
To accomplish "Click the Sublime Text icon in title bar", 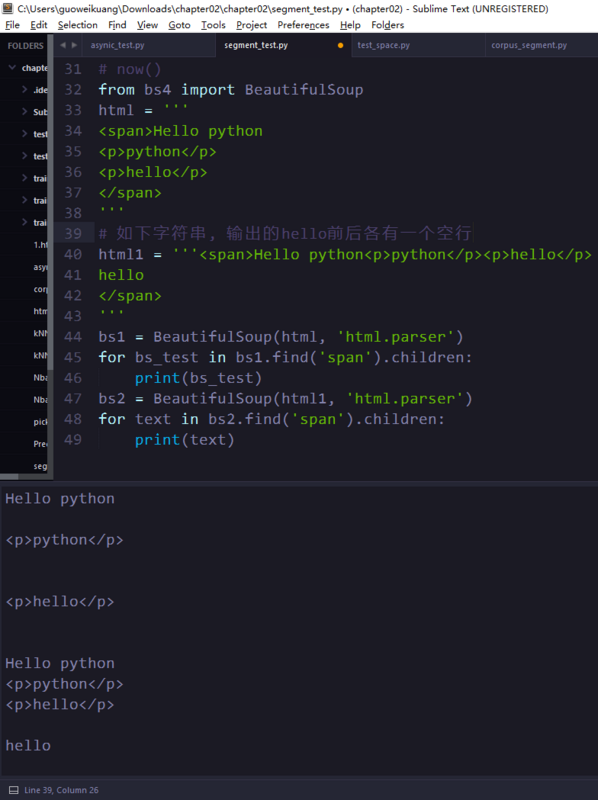I will click(x=8, y=8).
